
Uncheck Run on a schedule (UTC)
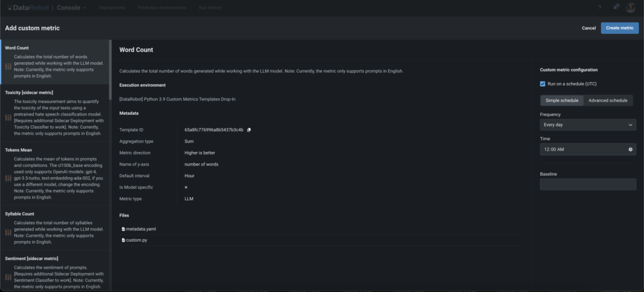(543, 84)
